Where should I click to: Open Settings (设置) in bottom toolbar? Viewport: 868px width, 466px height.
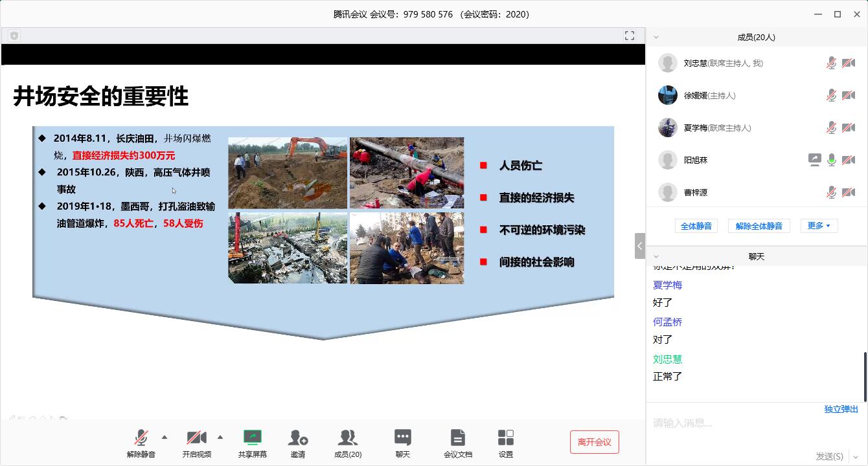click(x=506, y=439)
